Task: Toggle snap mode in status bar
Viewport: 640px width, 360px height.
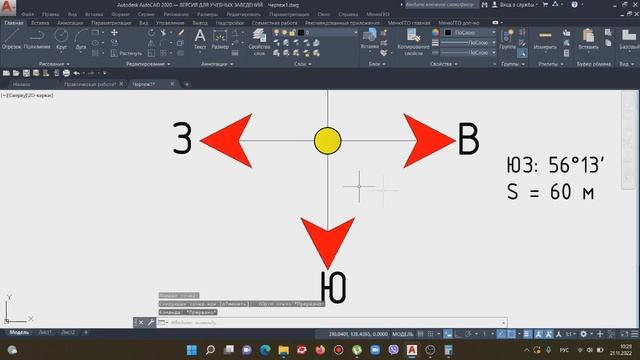Action: pos(430,334)
